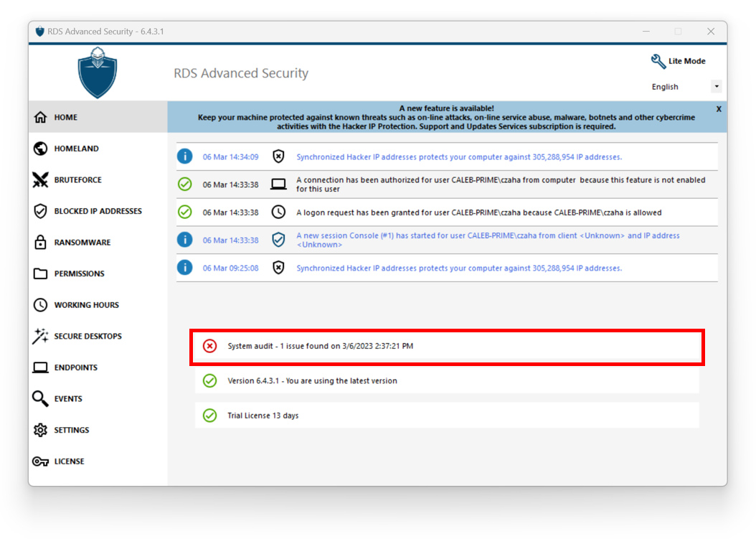
Task: Open the Homeland section
Action: click(98, 149)
